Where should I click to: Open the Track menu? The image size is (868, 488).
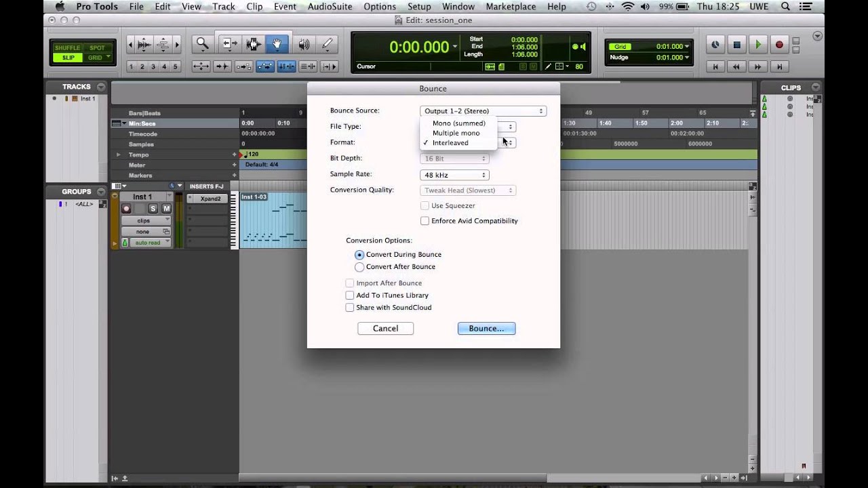tap(223, 7)
